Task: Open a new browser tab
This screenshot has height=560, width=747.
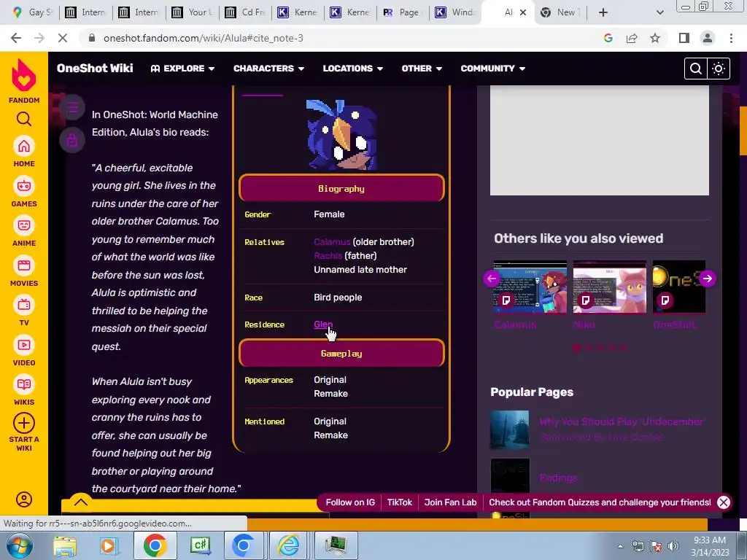Action: [603, 12]
